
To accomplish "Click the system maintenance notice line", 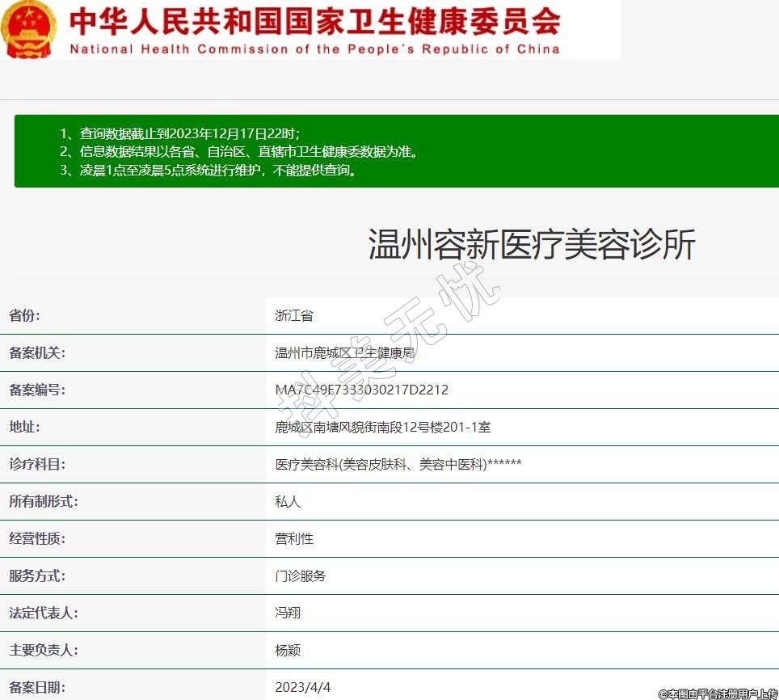I will [x=208, y=171].
